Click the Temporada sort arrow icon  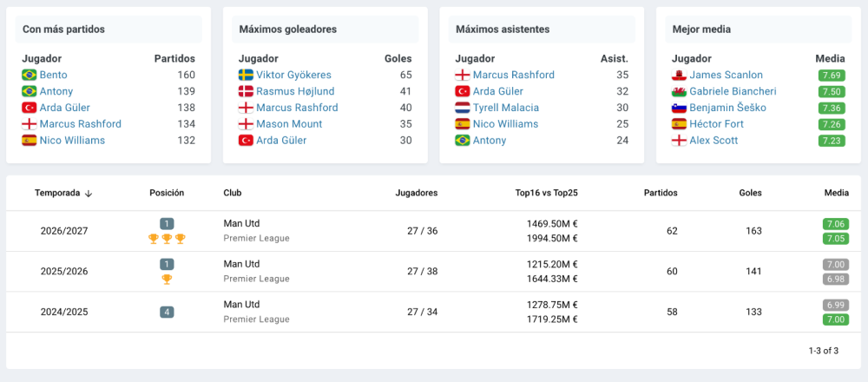(89, 194)
